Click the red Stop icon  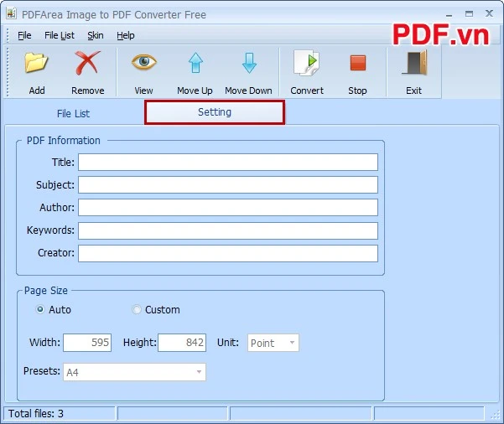coord(358,63)
